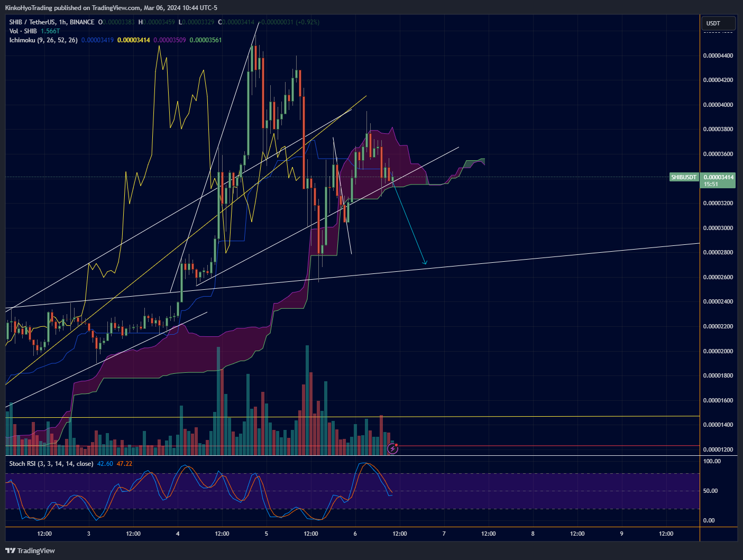Click the 0.00004000 price axis label
This screenshot has height=560, width=743.
[718, 105]
